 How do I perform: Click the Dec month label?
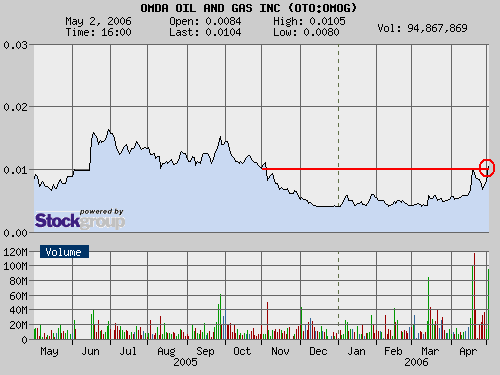click(x=318, y=351)
